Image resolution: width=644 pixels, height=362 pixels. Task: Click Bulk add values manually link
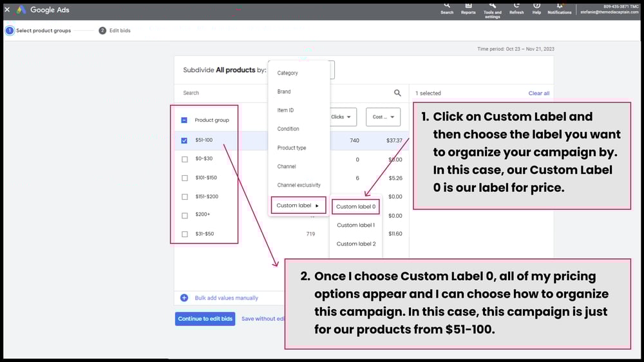tap(226, 298)
